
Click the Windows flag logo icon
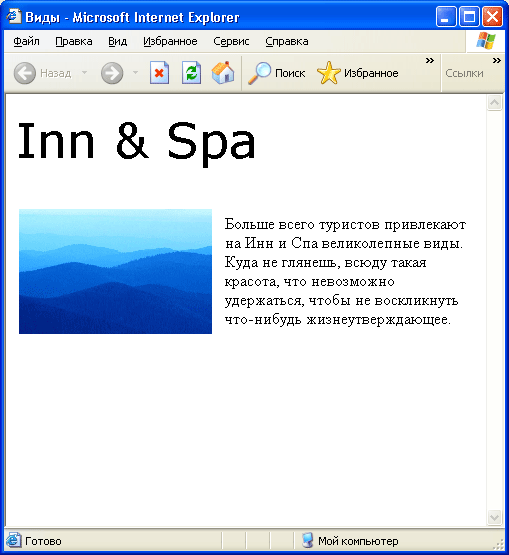point(486,40)
